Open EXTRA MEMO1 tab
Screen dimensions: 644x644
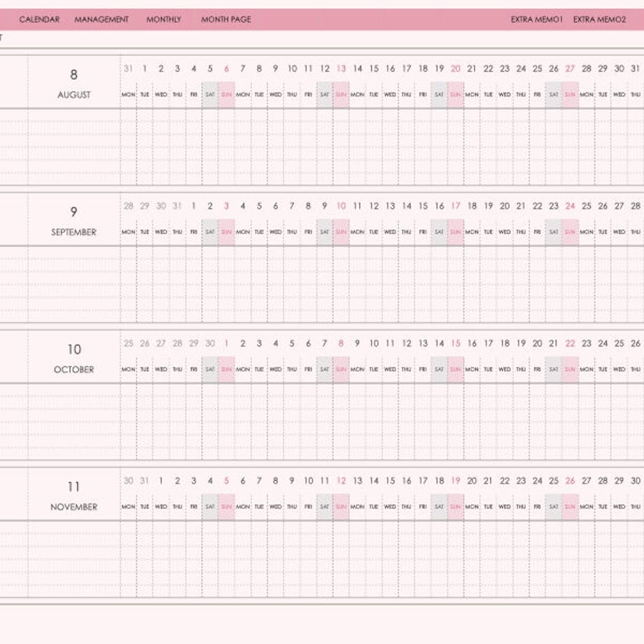(536, 20)
